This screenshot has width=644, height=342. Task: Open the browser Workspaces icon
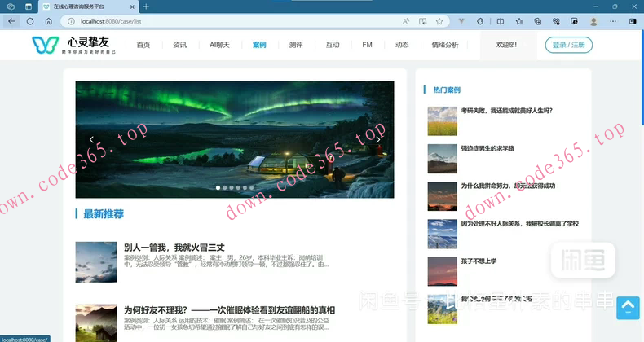pos(11,7)
